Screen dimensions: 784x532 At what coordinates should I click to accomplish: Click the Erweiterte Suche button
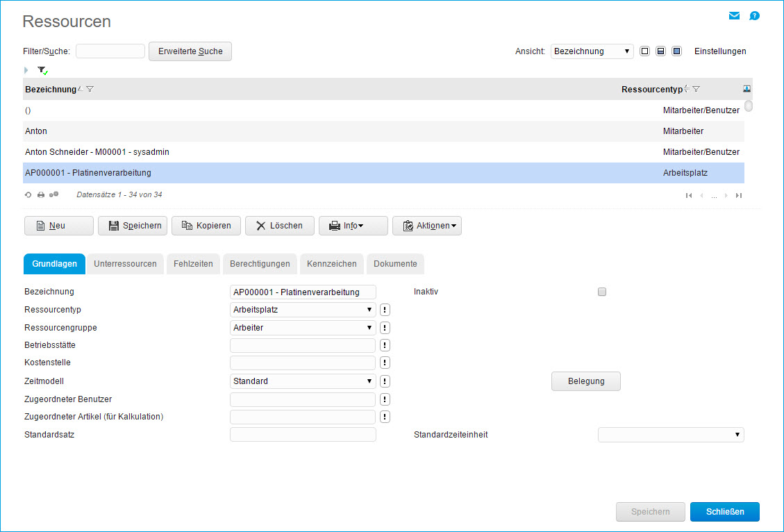coord(190,51)
